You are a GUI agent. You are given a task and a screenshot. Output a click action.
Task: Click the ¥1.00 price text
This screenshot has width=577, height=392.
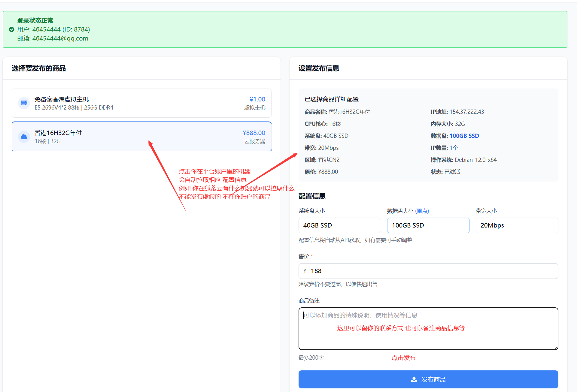coord(257,99)
